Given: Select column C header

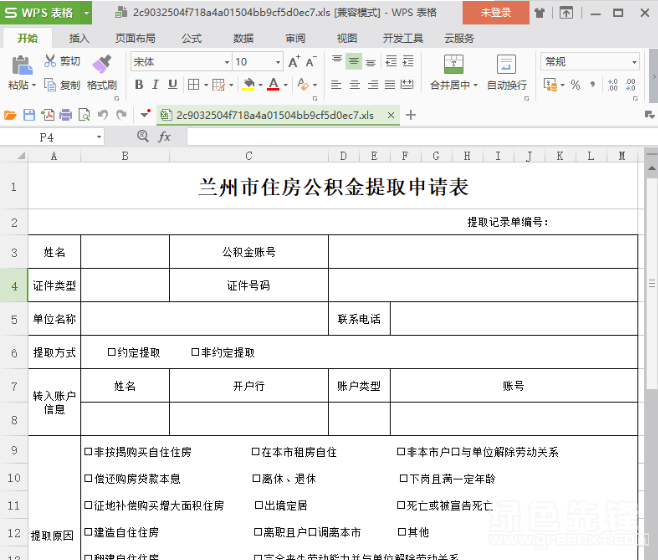Looking at the screenshot, I should pyautogui.click(x=249, y=156).
